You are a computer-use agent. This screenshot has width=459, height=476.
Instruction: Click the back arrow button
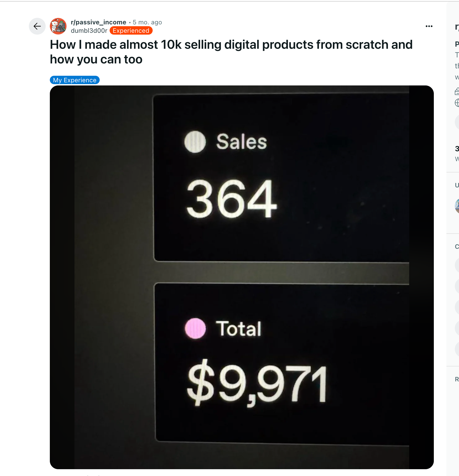point(37,26)
